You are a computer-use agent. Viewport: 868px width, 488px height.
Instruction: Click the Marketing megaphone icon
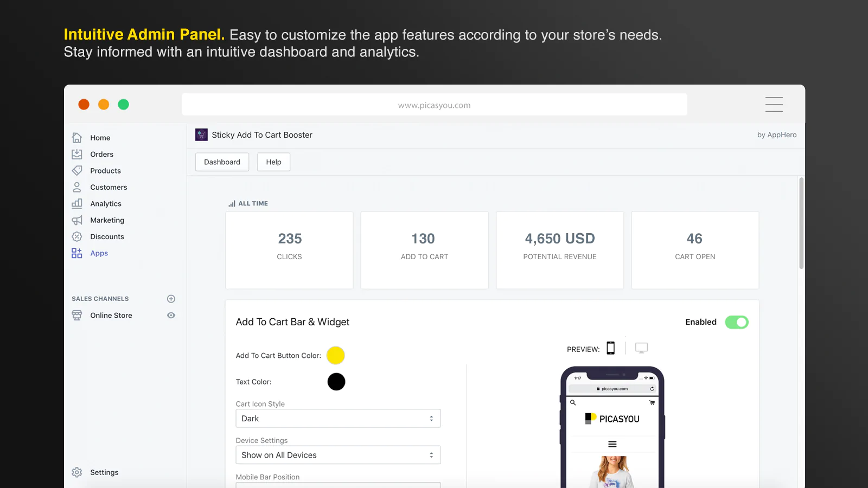pos(77,220)
